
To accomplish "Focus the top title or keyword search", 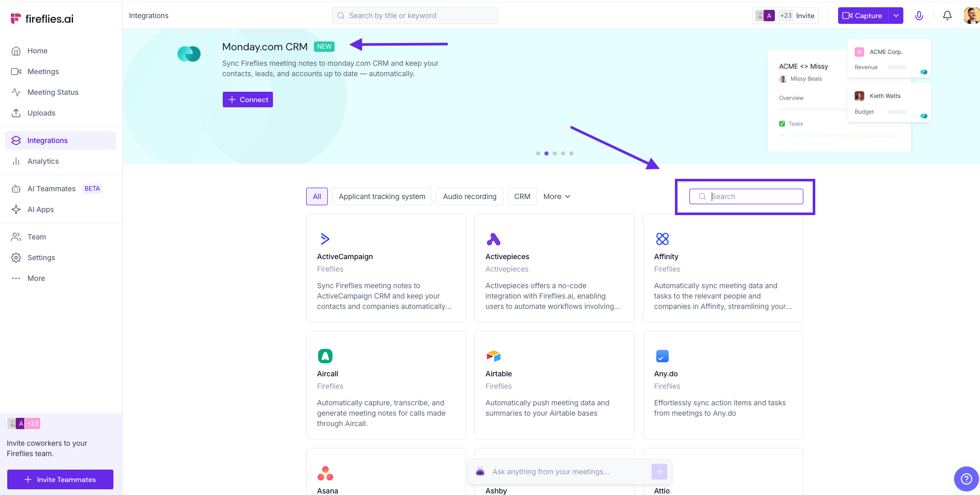I will (x=415, y=16).
